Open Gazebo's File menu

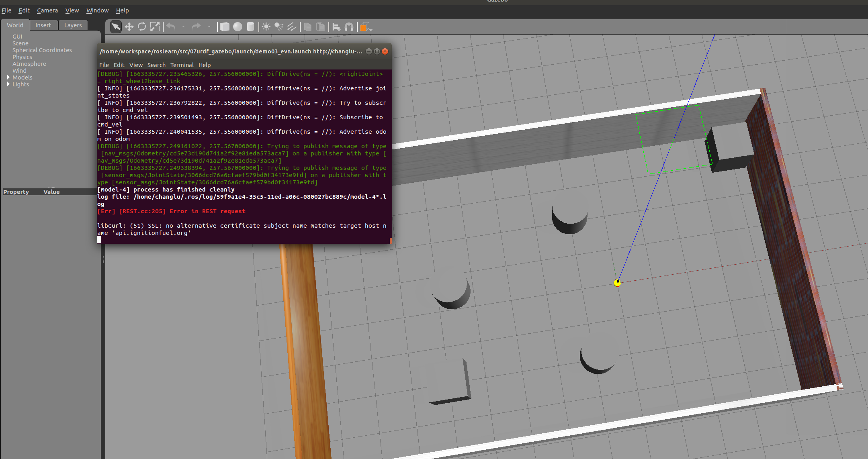[x=6, y=10]
